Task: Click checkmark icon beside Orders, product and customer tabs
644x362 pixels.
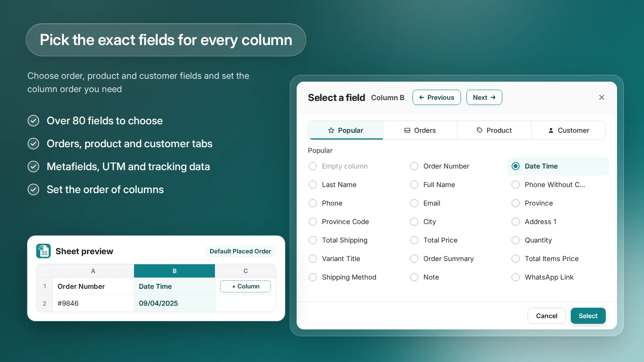Action: click(x=33, y=144)
